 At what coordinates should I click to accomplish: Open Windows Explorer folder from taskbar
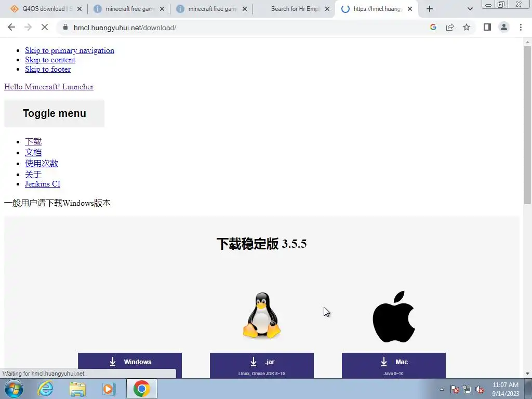click(x=77, y=389)
